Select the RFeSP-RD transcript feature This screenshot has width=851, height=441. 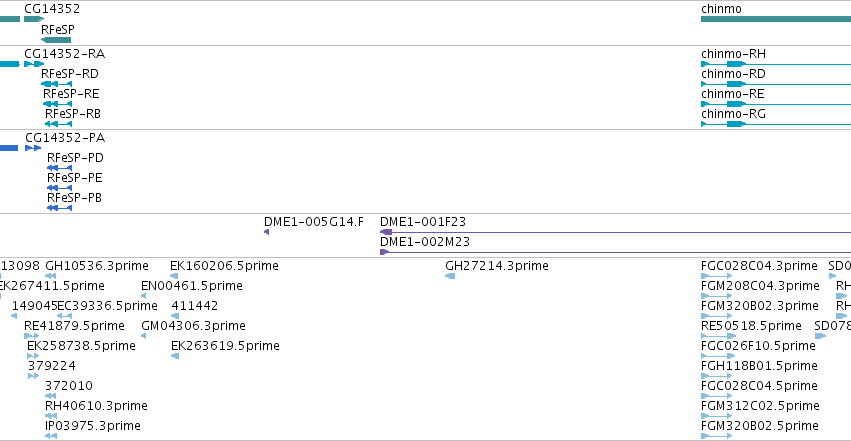click(x=56, y=84)
